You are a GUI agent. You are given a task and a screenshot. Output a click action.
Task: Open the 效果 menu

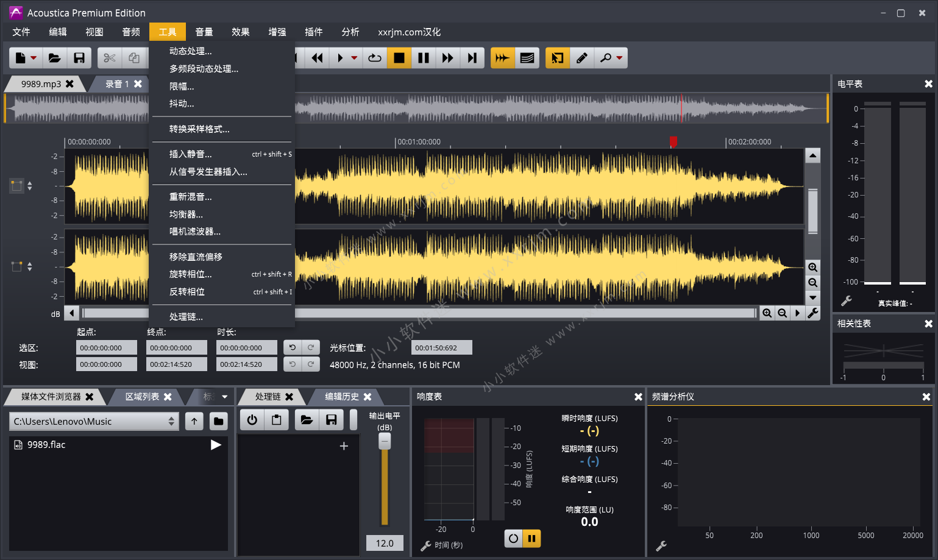(241, 32)
